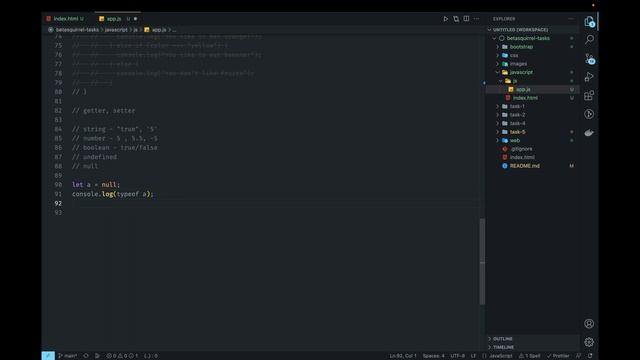Click LF end-of-line setting

473,356
